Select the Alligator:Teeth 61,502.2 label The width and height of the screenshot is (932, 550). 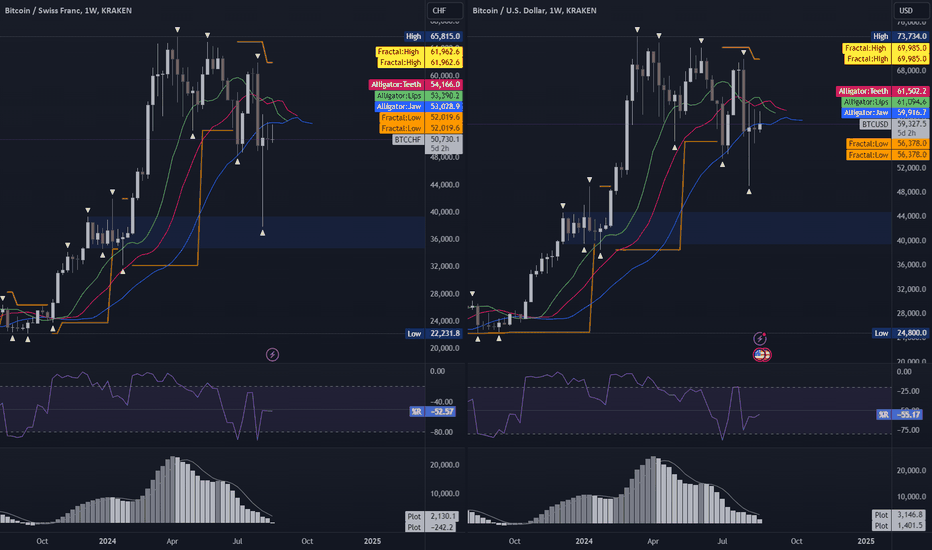point(882,91)
